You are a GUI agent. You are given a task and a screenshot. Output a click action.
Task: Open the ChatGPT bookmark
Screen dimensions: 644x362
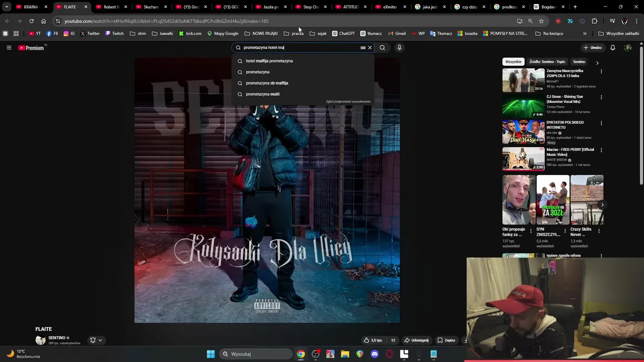(343, 34)
